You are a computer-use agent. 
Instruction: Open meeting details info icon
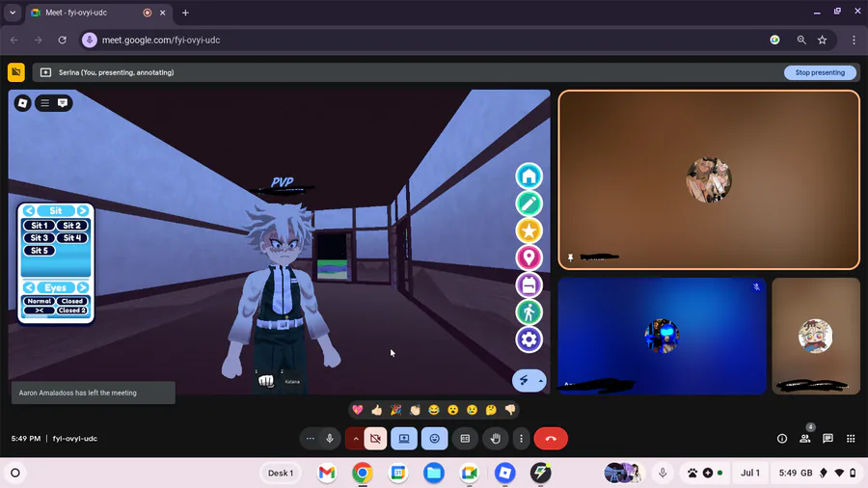(782, 439)
